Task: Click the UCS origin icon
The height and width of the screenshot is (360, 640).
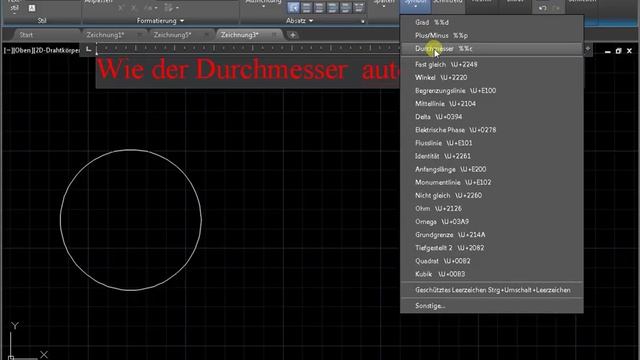Action: click(x=11, y=357)
